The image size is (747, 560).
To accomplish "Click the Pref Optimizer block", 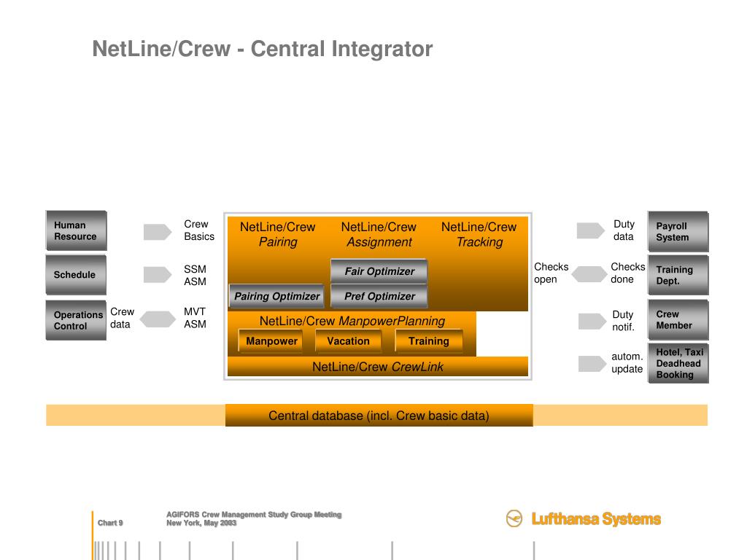I will [379, 296].
